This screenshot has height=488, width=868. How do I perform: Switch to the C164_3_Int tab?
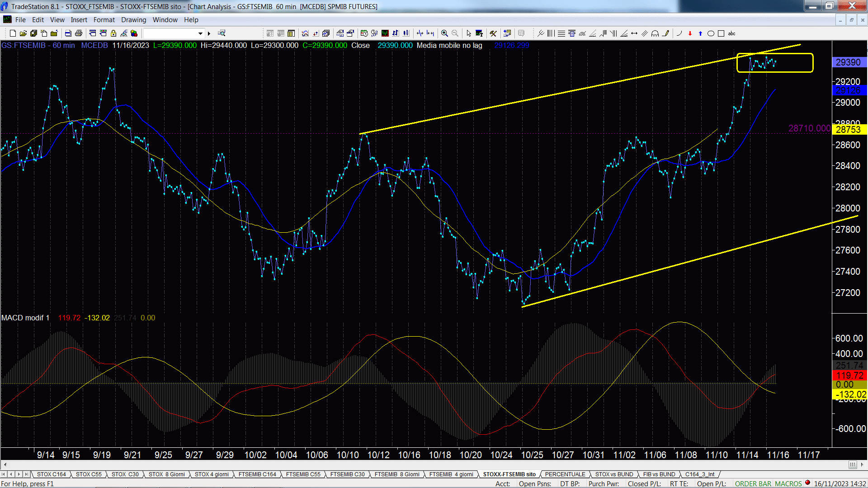click(700, 474)
